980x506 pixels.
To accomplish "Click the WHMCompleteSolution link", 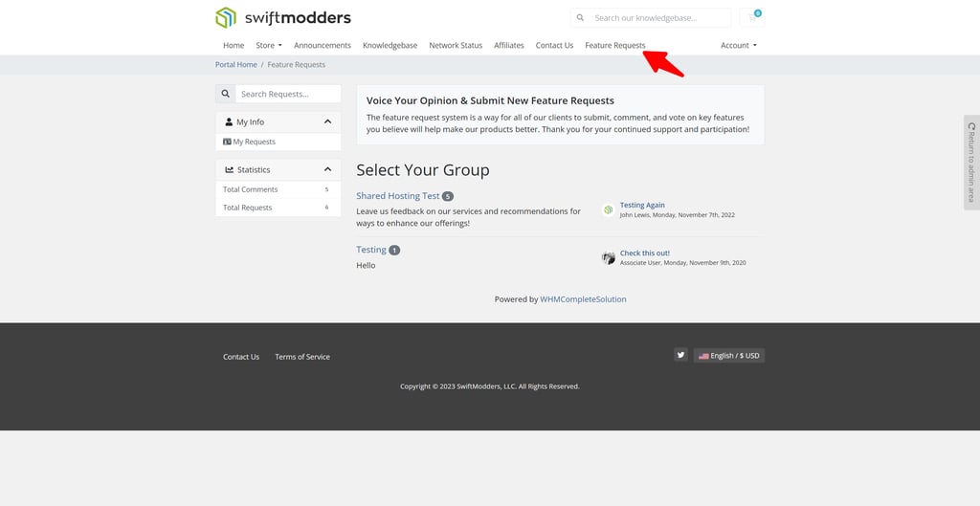I will (583, 299).
